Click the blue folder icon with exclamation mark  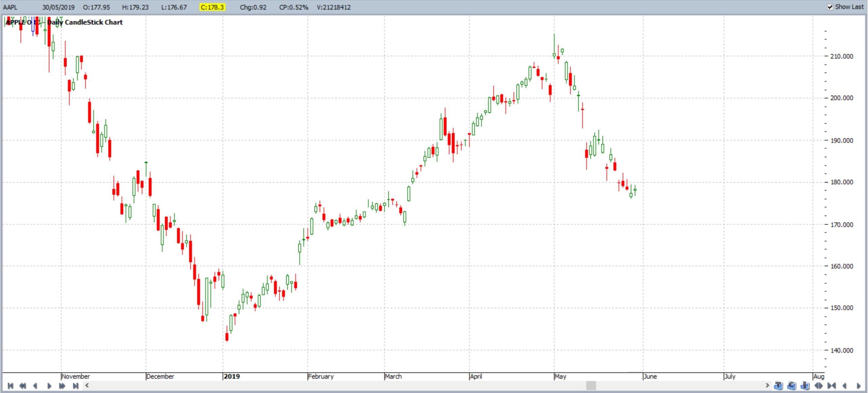pos(805,386)
